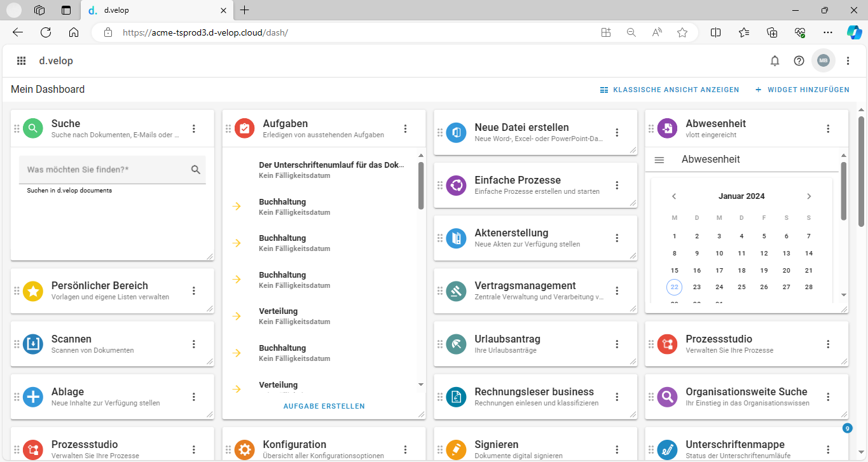
Task: Open options menu of Suche widget
Action: click(x=194, y=128)
